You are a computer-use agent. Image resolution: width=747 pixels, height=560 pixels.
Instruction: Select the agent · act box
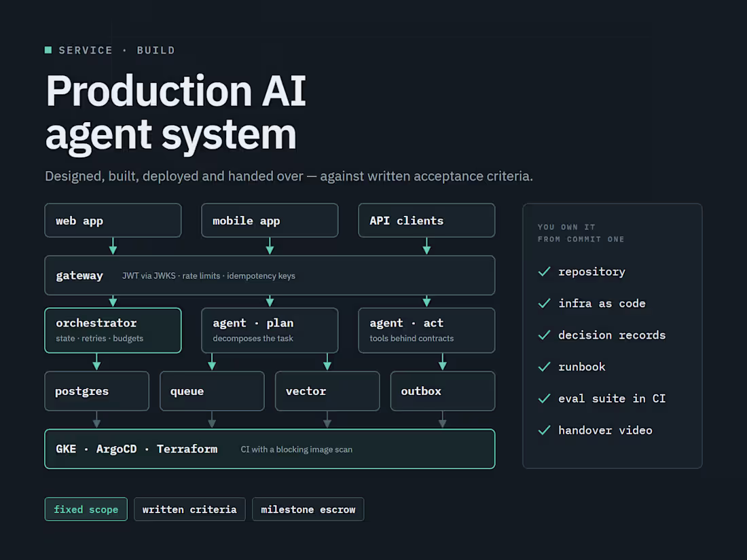point(426,331)
